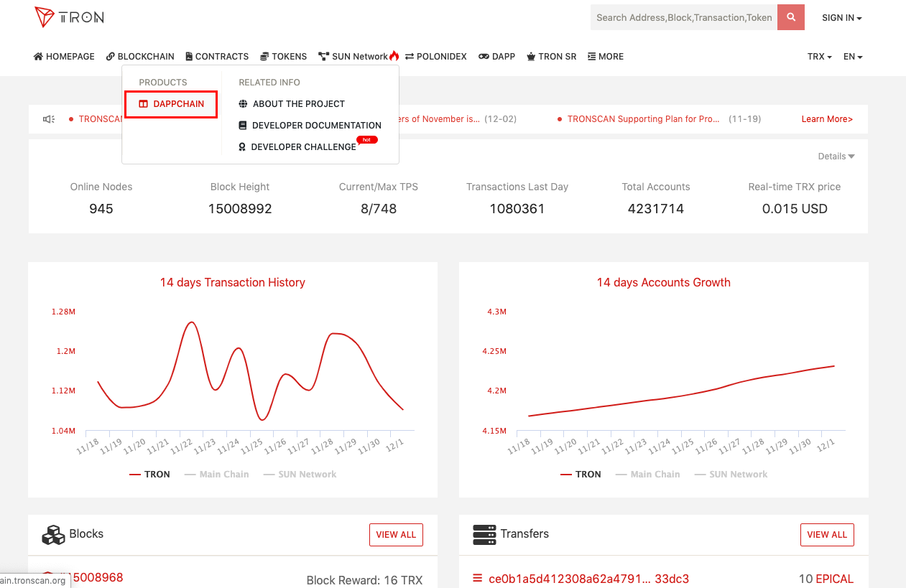Click the 14 days Transaction History title
This screenshot has width=906, height=588.
(233, 283)
